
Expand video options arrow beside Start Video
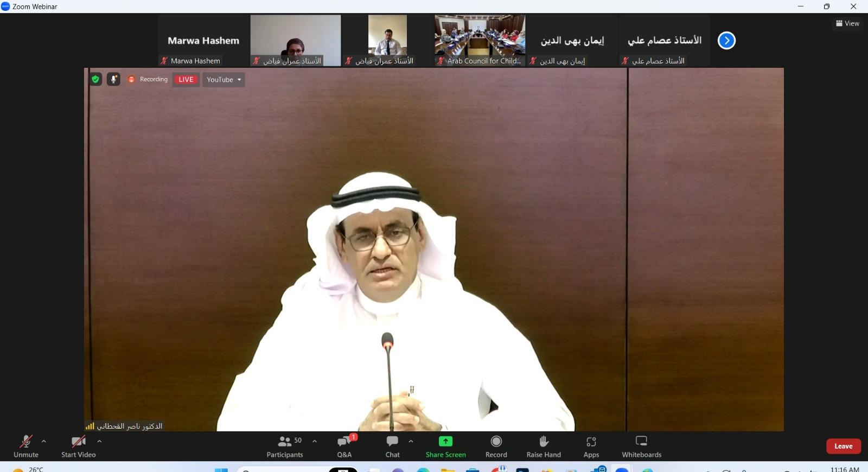(x=99, y=441)
